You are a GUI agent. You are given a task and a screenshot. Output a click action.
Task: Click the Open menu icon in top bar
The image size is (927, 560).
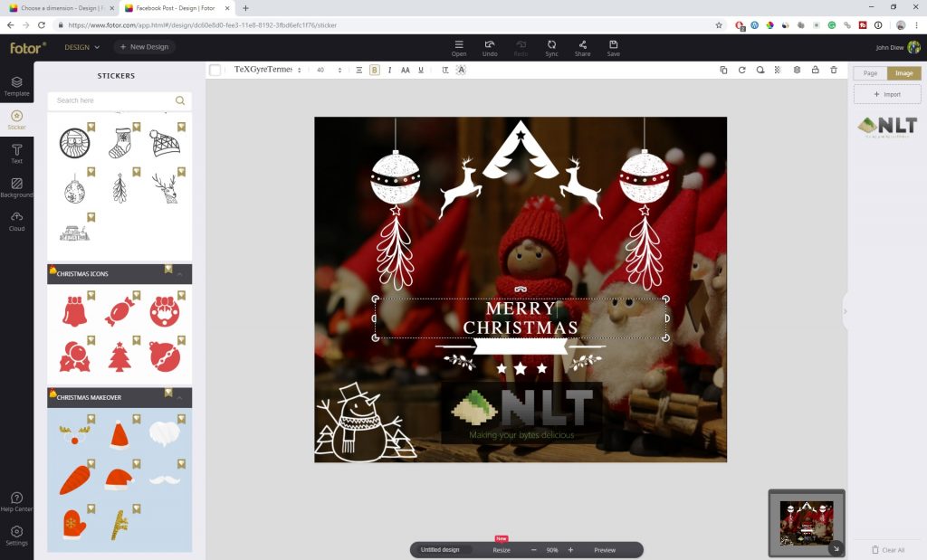coord(459,48)
